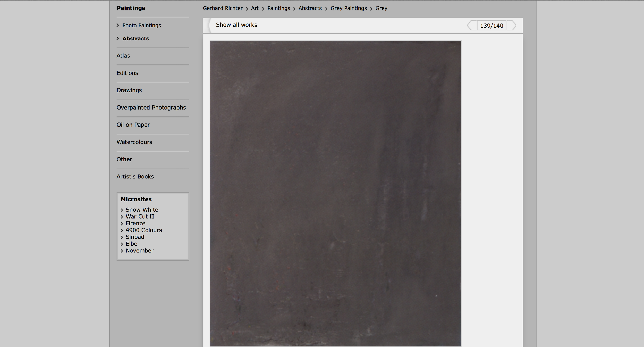This screenshot has width=644, height=347.
Task: Open the Editions section
Action: click(x=127, y=73)
